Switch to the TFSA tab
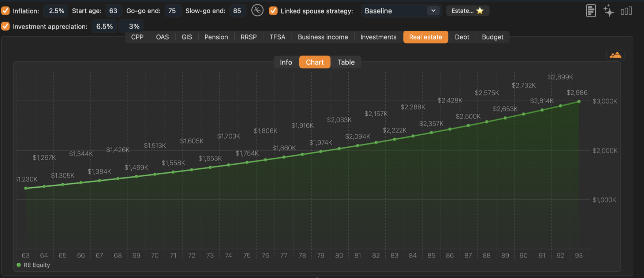 277,37
